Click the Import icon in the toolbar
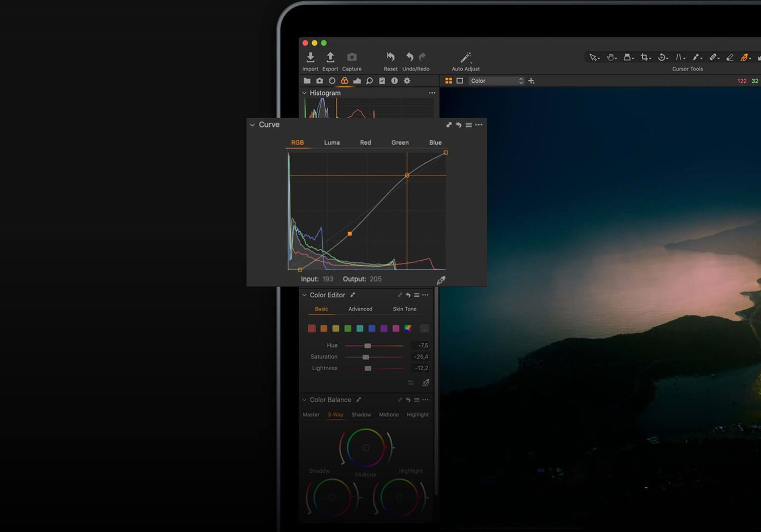This screenshot has height=532, width=761. click(x=310, y=57)
